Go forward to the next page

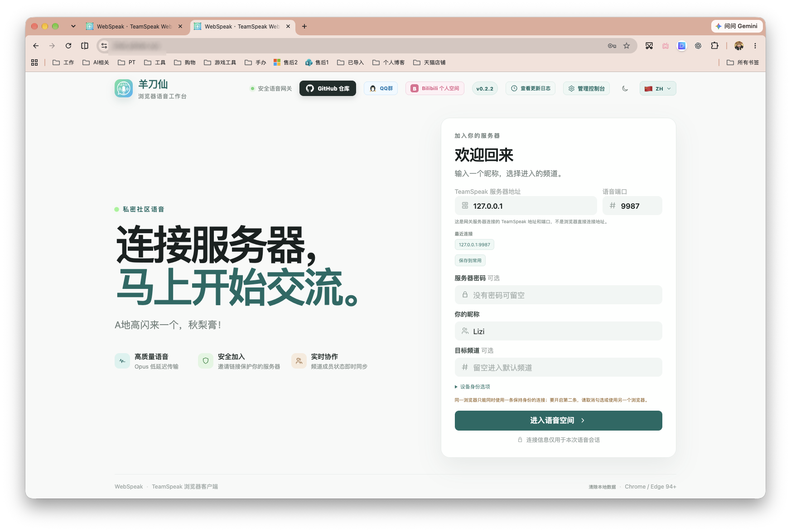(x=52, y=46)
